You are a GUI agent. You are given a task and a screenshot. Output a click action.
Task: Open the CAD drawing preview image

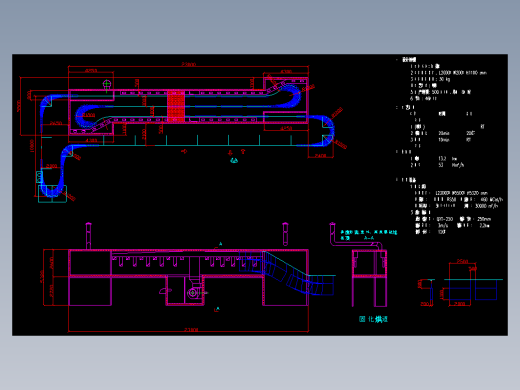[260, 195]
